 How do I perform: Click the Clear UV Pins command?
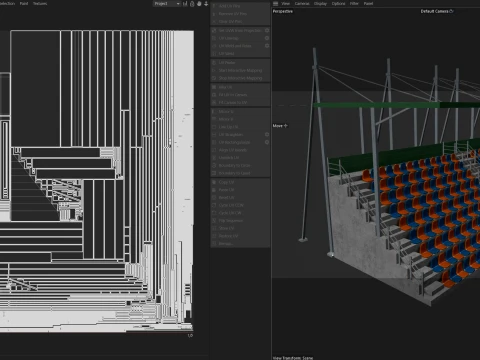[240, 21]
